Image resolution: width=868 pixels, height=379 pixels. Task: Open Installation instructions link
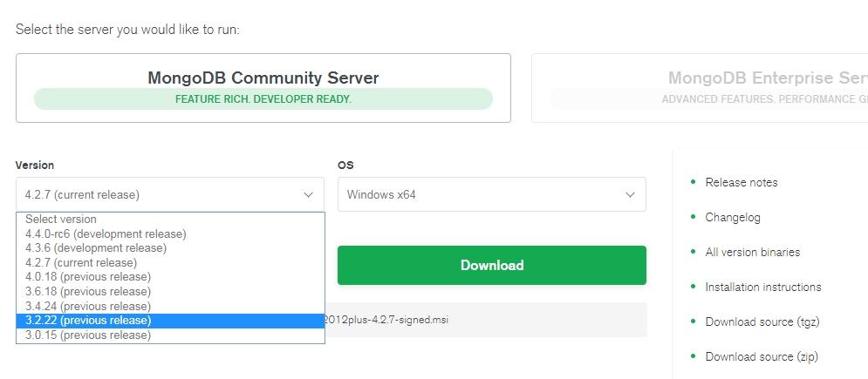point(762,287)
